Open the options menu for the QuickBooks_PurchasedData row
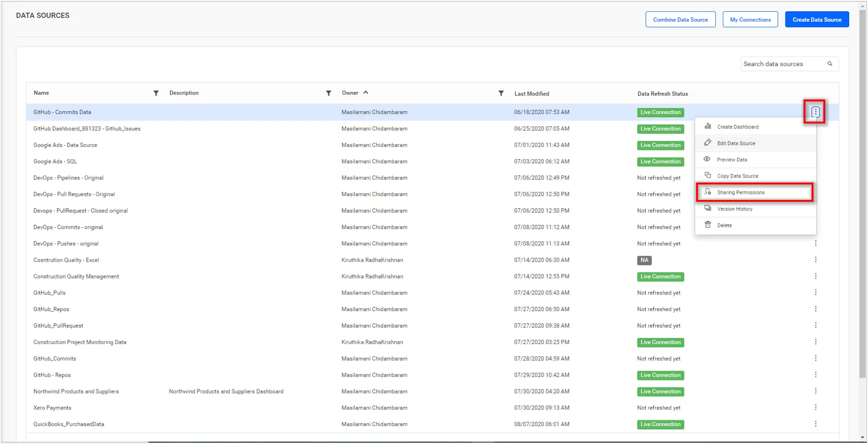The width and height of the screenshot is (868, 444). (815, 424)
